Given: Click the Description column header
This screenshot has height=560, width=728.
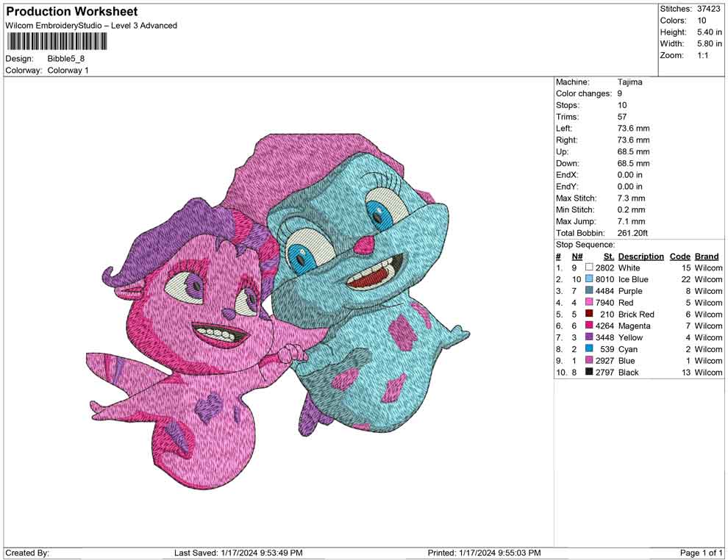Looking at the screenshot, I should point(640,256).
